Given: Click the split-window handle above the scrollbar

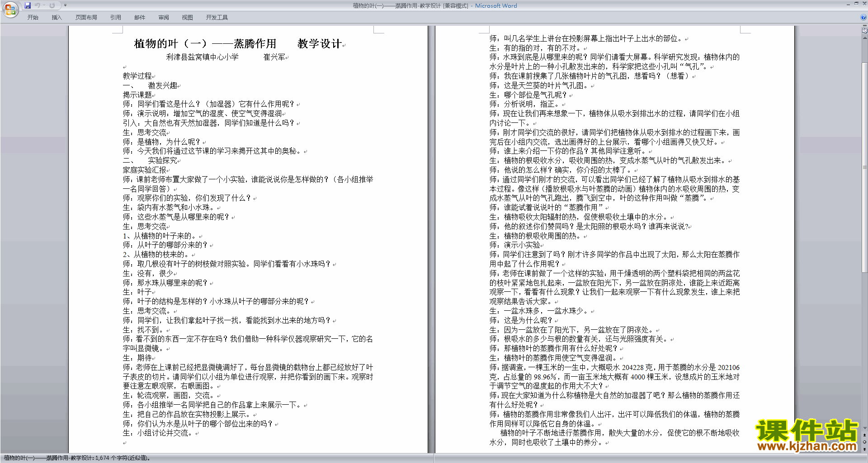Looking at the screenshot, I should coord(865,26).
